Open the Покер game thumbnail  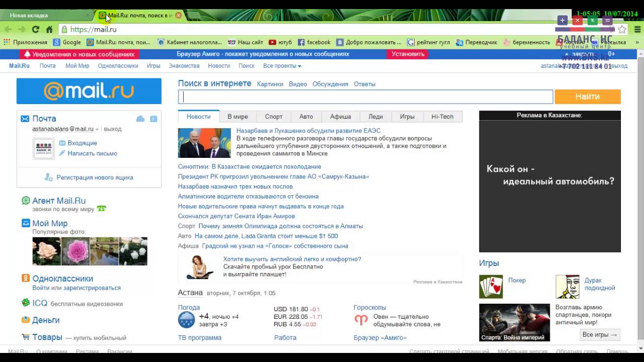click(491, 287)
